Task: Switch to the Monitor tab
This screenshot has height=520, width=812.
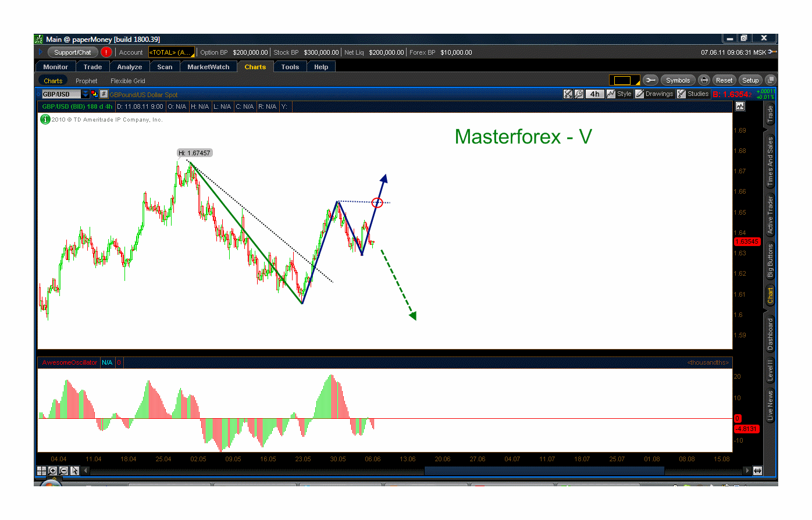Action: (x=55, y=67)
